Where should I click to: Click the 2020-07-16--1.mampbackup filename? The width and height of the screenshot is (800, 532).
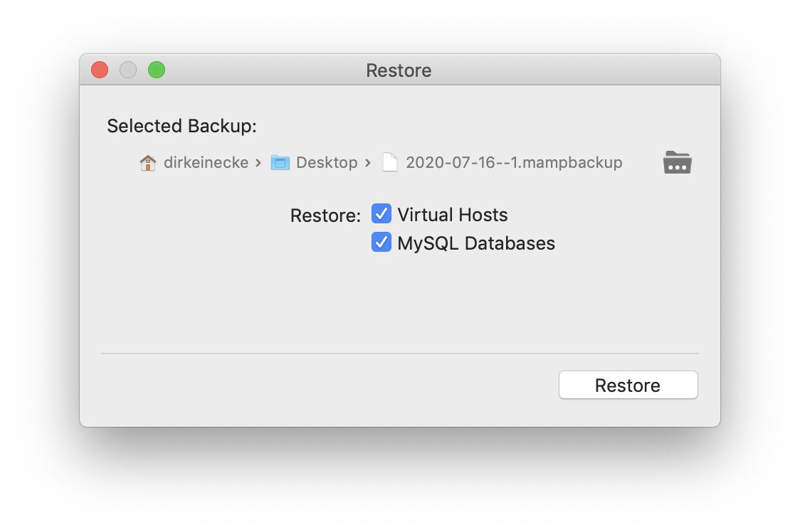click(x=514, y=162)
